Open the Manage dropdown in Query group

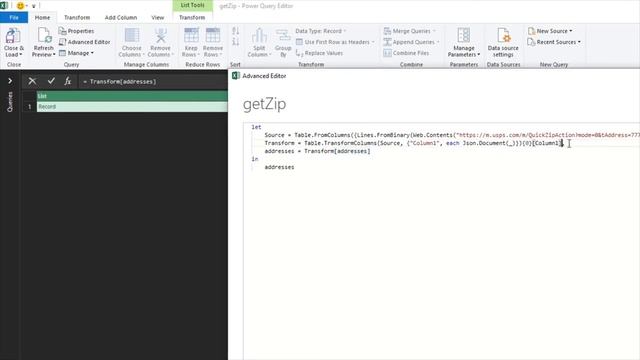point(76,53)
